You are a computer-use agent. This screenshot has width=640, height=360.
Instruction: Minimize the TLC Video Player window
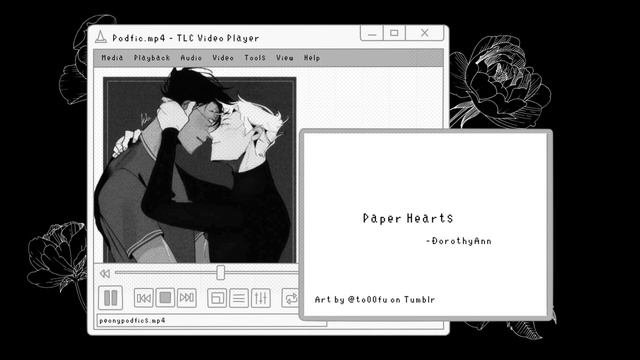(372, 33)
